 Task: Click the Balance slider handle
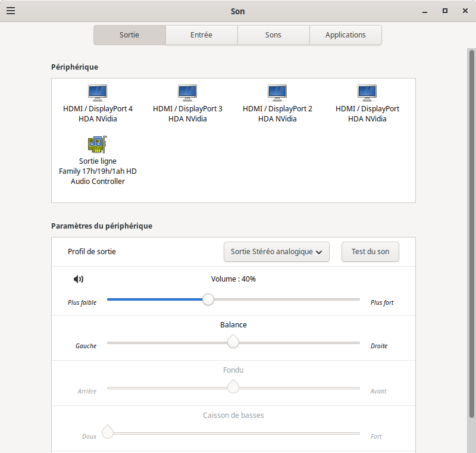click(x=233, y=342)
